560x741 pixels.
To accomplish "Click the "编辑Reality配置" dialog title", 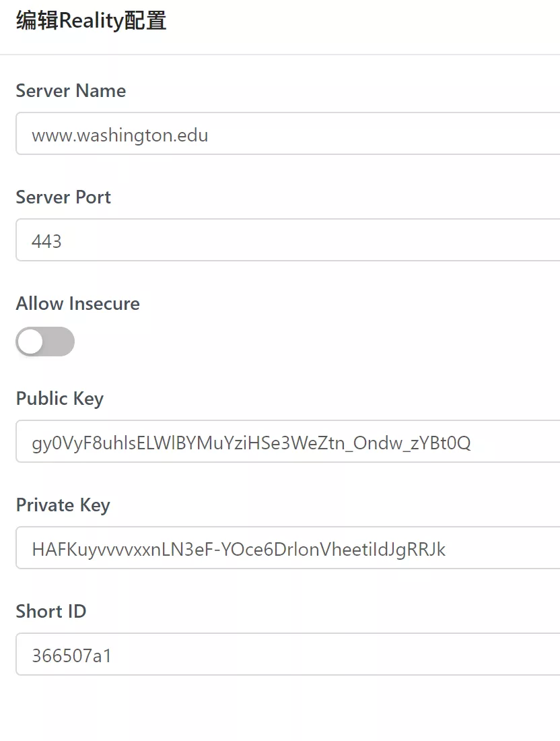I will point(91,21).
